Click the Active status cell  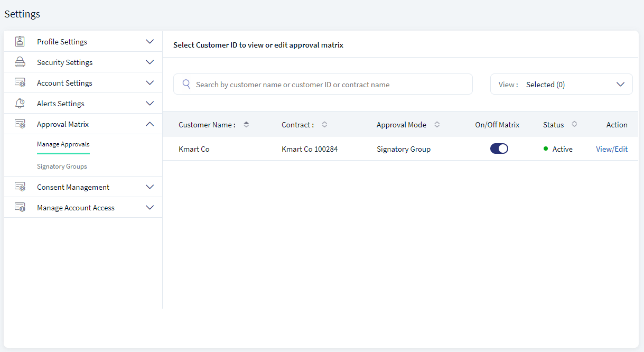[558, 149]
